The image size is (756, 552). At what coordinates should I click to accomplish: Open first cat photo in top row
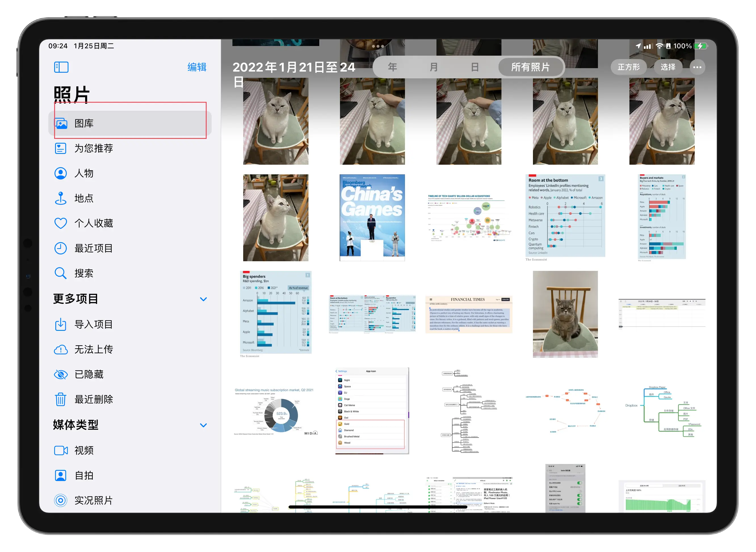coord(276,122)
